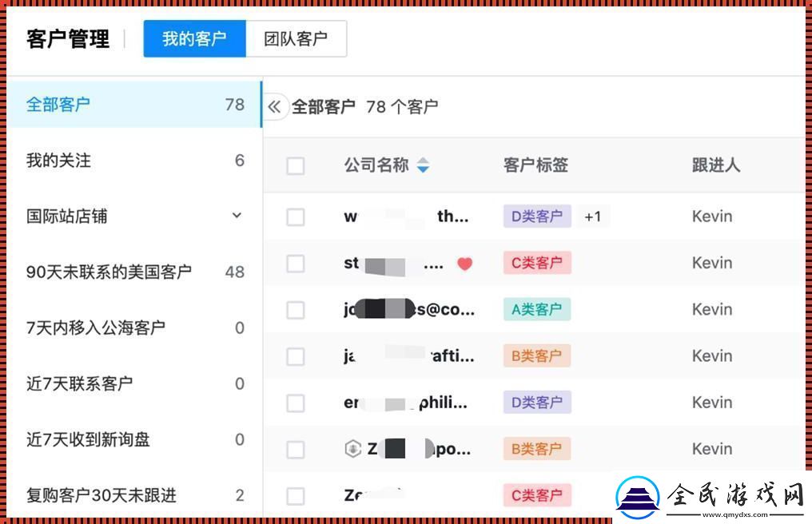Screen dimensions: 812x524
Task: Open company name starting with w...th
Action: (407, 216)
